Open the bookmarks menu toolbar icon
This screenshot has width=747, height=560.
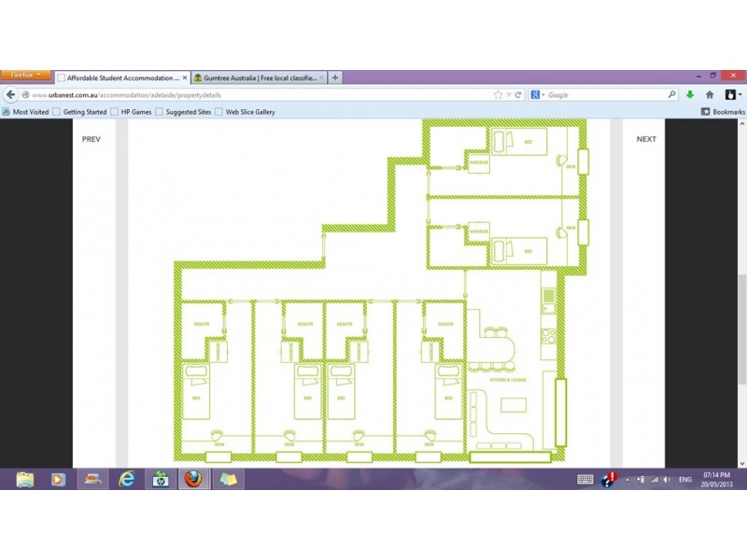[x=733, y=95]
